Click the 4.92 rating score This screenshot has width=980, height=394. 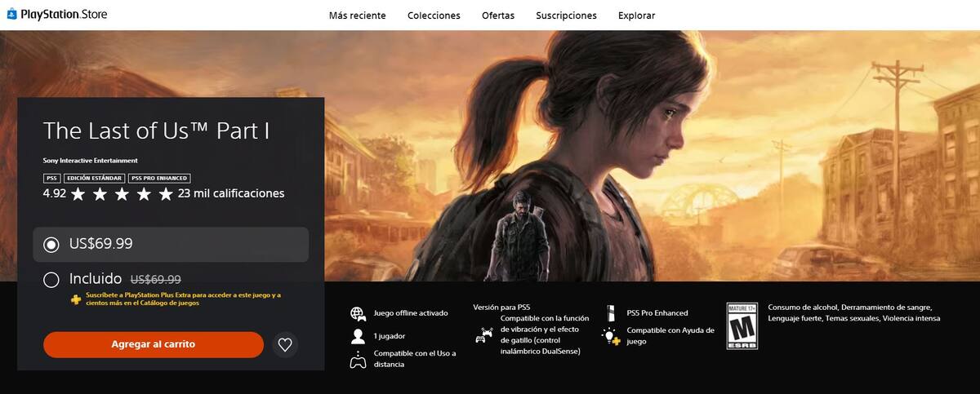[x=54, y=193]
